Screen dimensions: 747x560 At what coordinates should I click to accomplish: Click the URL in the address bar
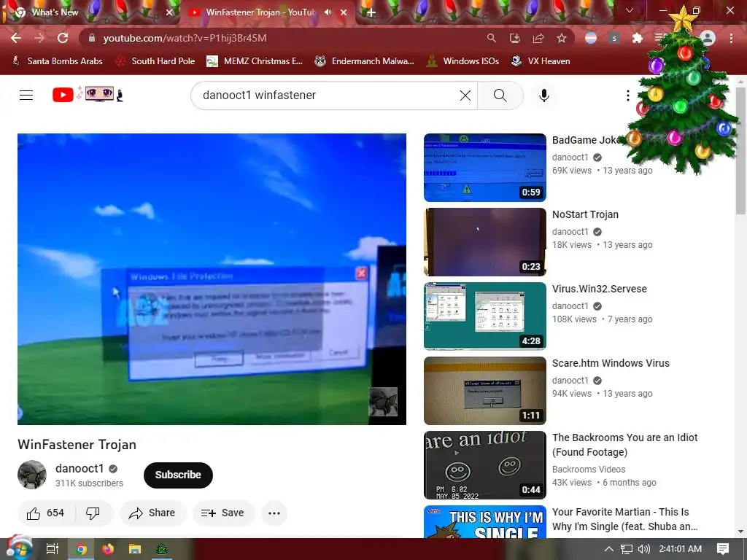click(185, 38)
